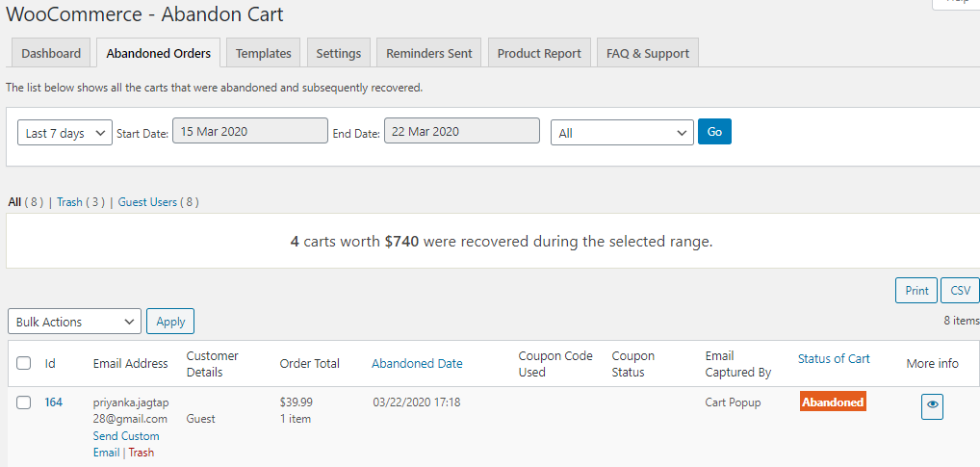Click the Email Captured By column header

(x=738, y=364)
